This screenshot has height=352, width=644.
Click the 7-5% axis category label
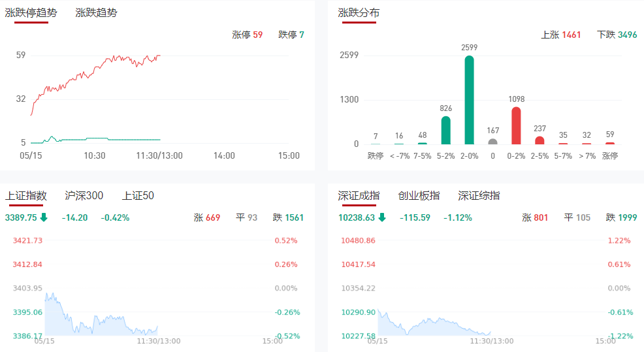click(x=422, y=156)
